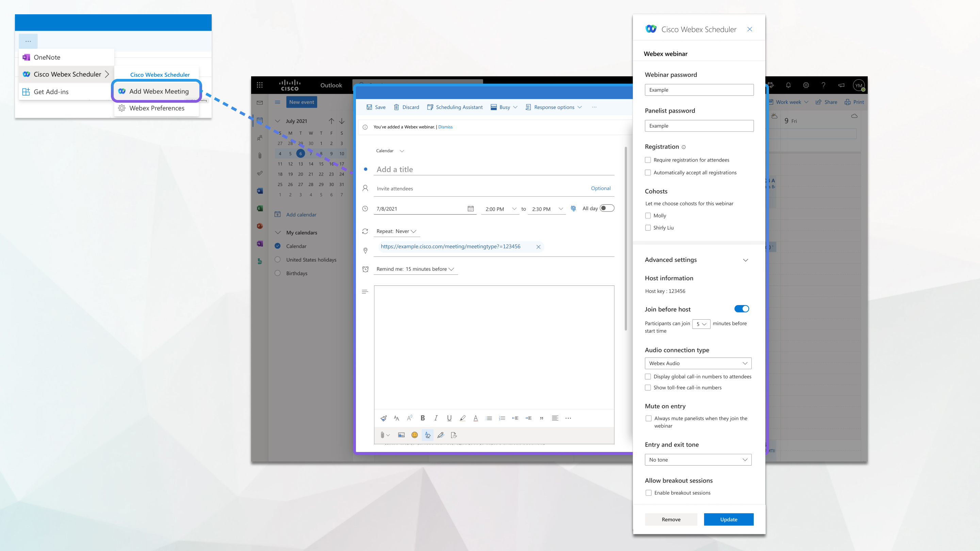Click the Webinar password input field
The width and height of the screenshot is (980, 551).
(699, 89)
